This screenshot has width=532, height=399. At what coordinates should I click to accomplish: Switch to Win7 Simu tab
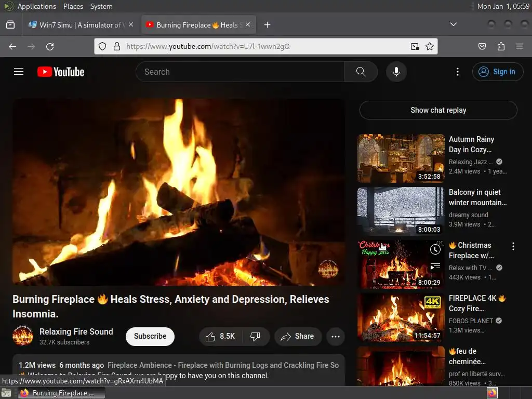click(x=81, y=25)
